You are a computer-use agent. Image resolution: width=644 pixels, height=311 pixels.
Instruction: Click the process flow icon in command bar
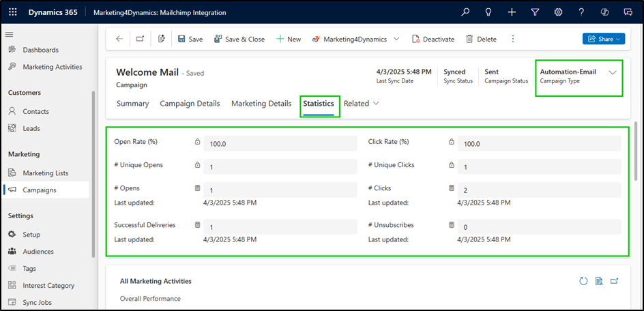(x=162, y=39)
